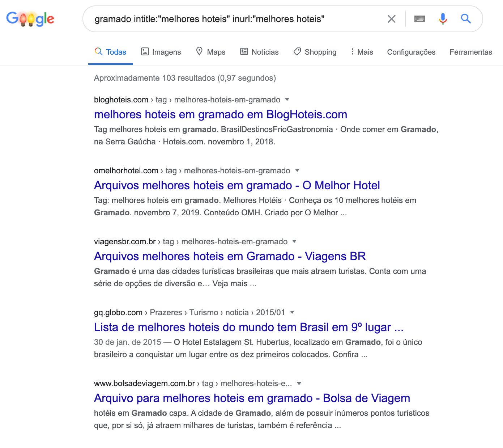Start voice search with the microphone icon

pyautogui.click(x=443, y=18)
